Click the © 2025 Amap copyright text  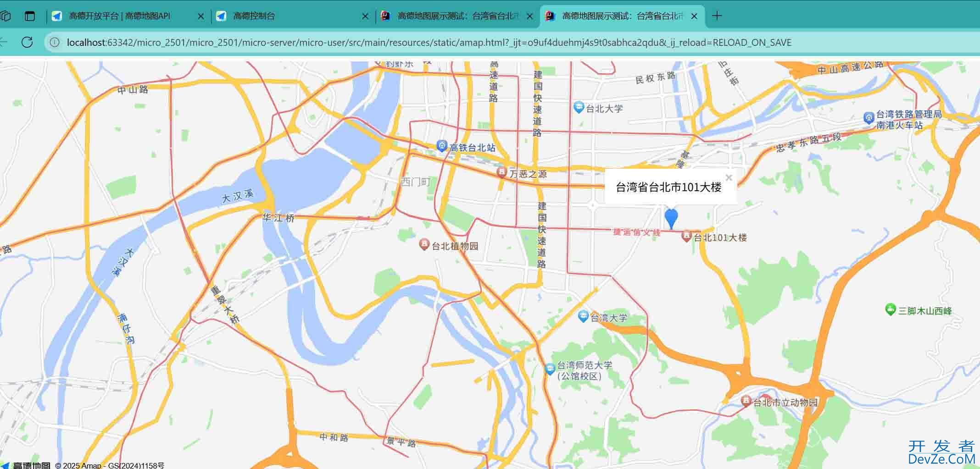pos(110,465)
